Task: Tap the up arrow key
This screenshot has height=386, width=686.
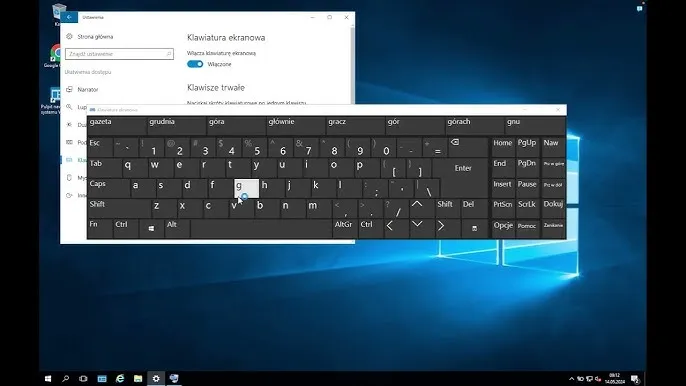Action: (421, 209)
